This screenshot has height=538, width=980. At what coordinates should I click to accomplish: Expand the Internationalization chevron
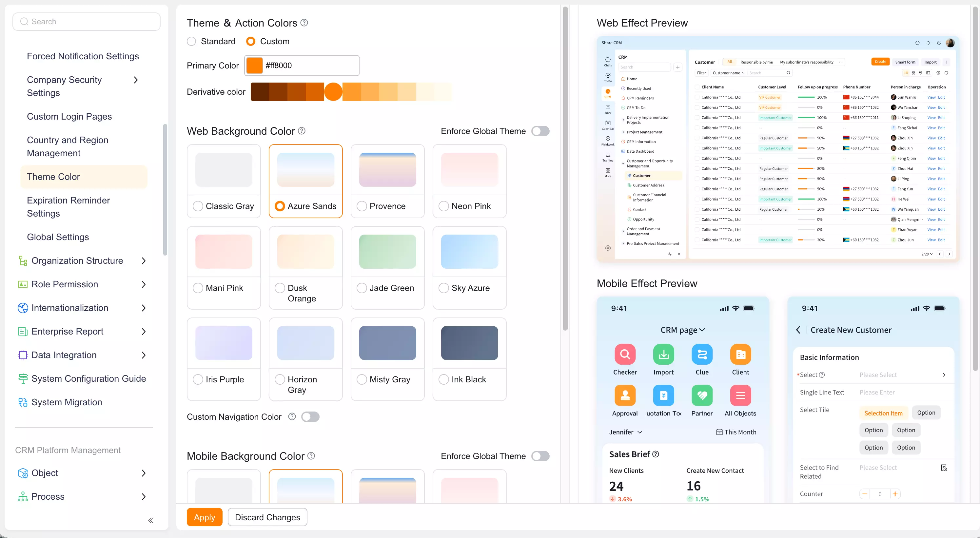pos(144,308)
